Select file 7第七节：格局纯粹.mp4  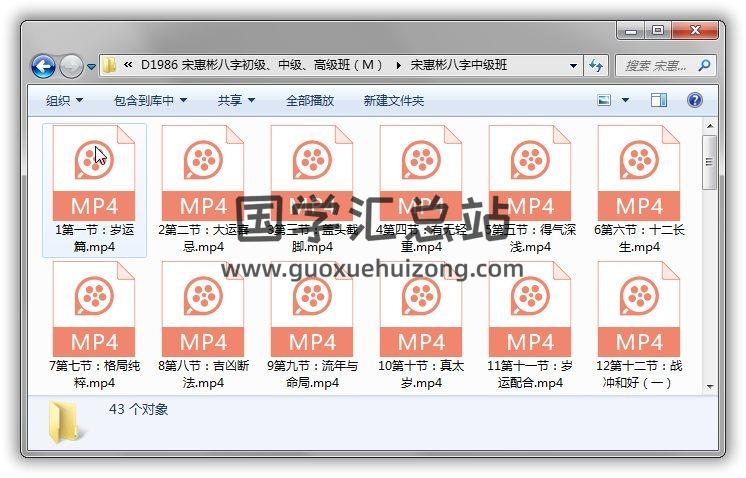tap(94, 326)
